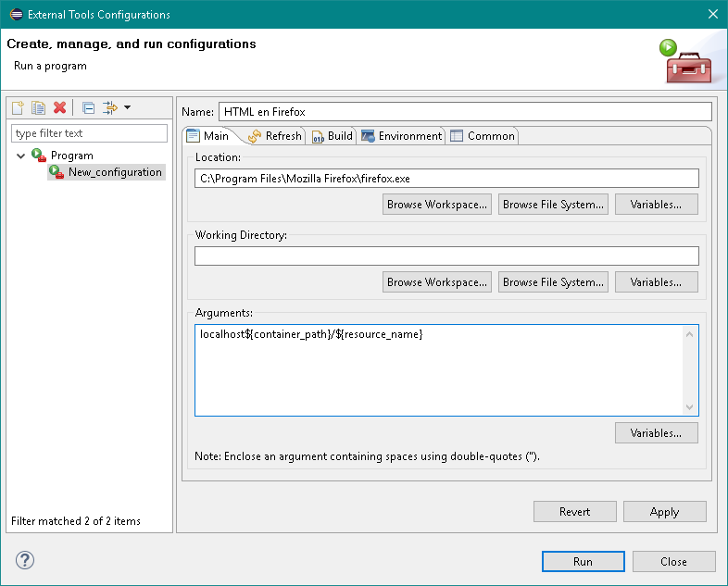728x586 pixels.
Task: Open help with question mark icon
Action: pyautogui.click(x=25, y=560)
